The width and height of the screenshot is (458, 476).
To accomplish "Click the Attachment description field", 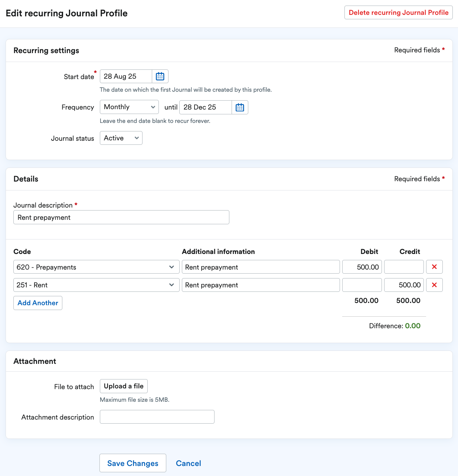I will click(157, 417).
